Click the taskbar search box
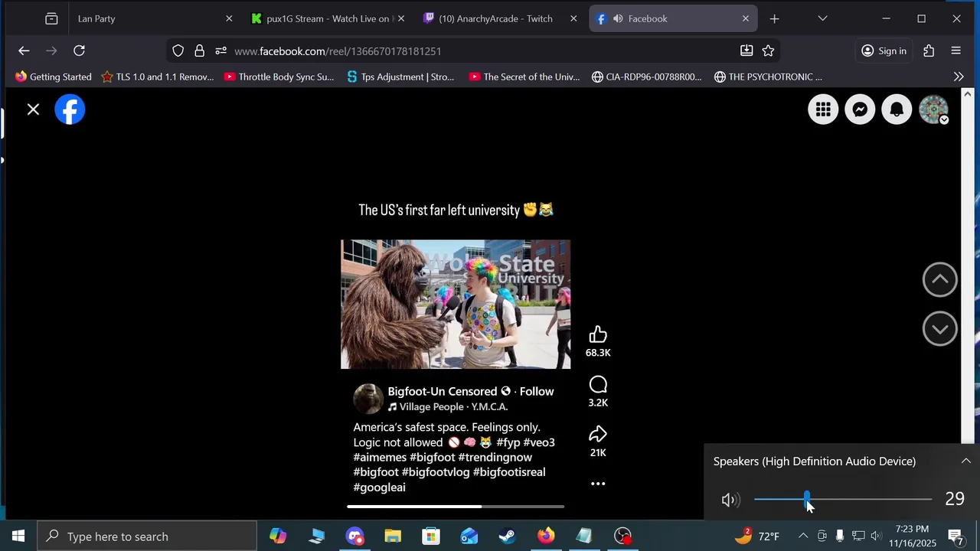The image size is (980, 551). point(147,536)
